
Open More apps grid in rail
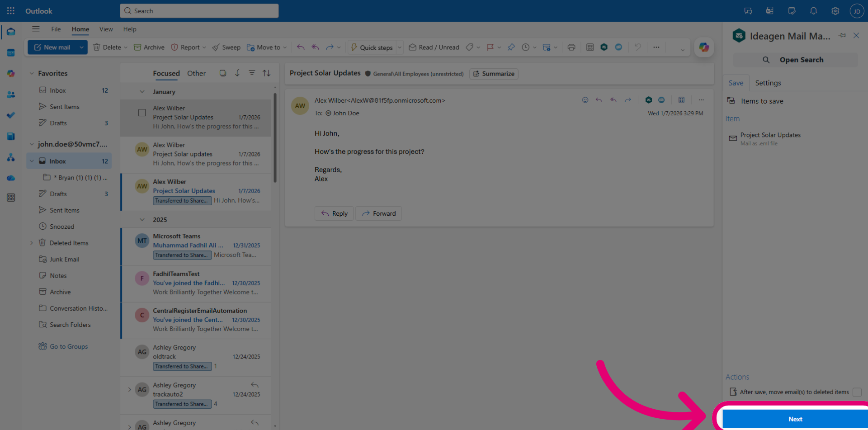(11, 198)
